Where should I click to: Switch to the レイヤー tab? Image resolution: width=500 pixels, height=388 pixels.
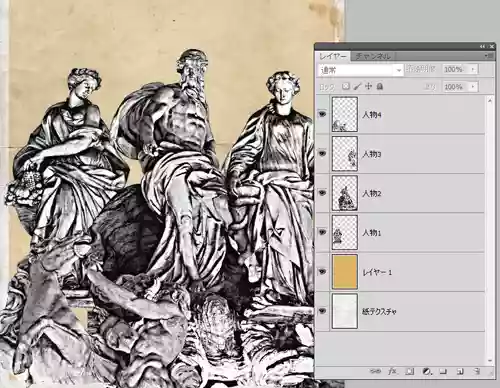[333, 56]
